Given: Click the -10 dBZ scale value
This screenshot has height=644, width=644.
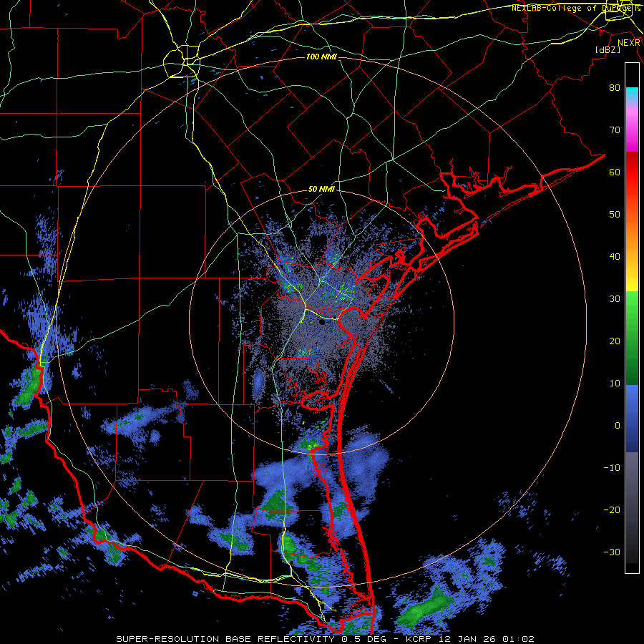Looking at the screenshot, I should coord(612,468).
